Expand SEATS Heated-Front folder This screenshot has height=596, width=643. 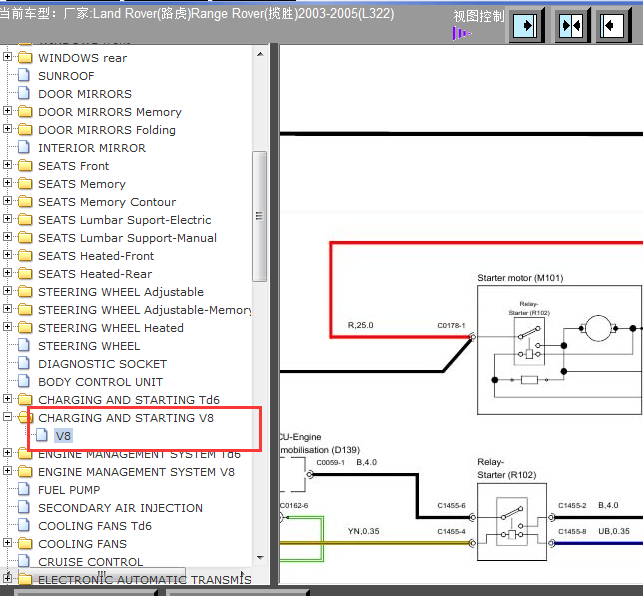[x=7, y=255]
